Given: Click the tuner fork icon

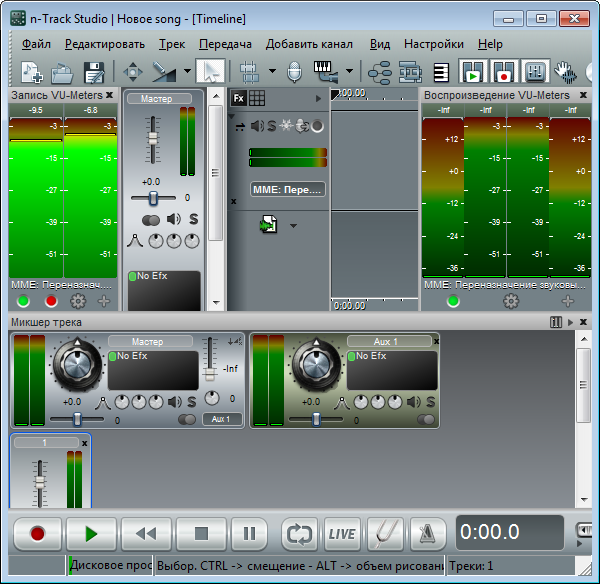Looking at the screenshot, I should click(x=386, y=533).
